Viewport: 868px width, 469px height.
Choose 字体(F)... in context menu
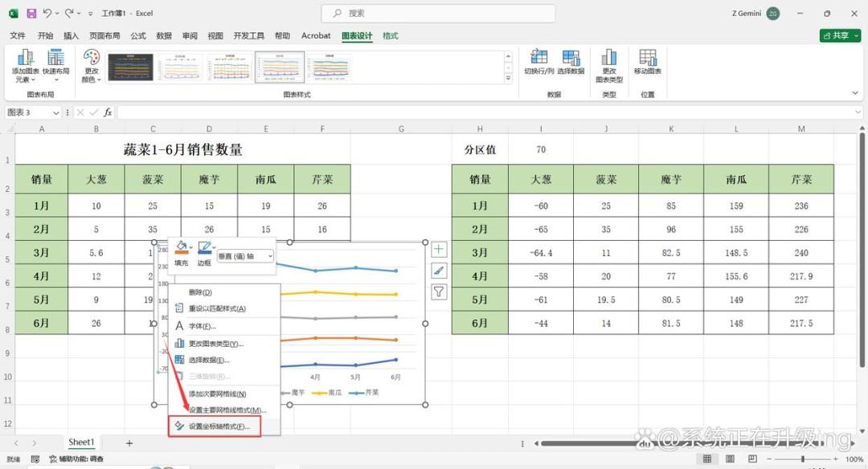point(225,326)
